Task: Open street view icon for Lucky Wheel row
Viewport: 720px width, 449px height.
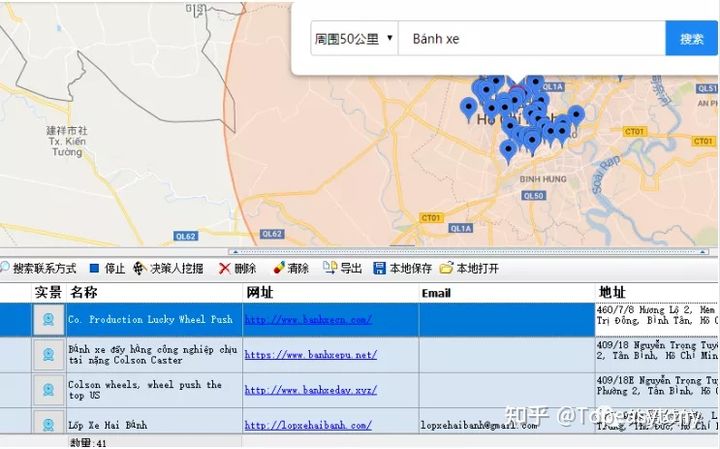Action: pyautogui.click(x=49, y=320)
